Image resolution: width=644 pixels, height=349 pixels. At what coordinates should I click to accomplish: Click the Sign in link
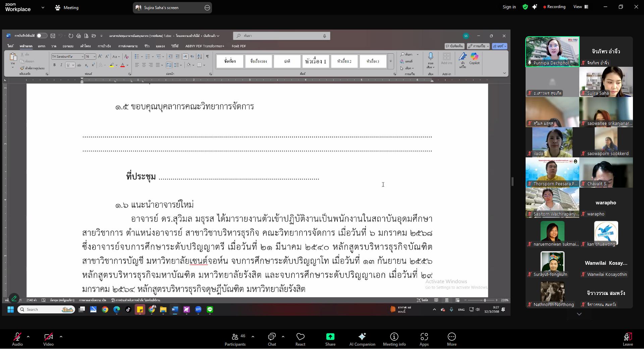(x=509, y=7)
